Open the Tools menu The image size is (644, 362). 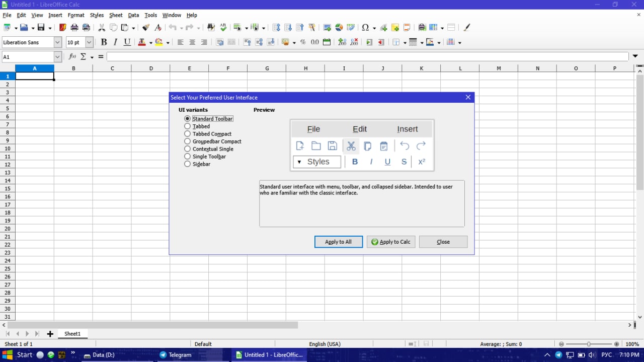click(151, 15)
